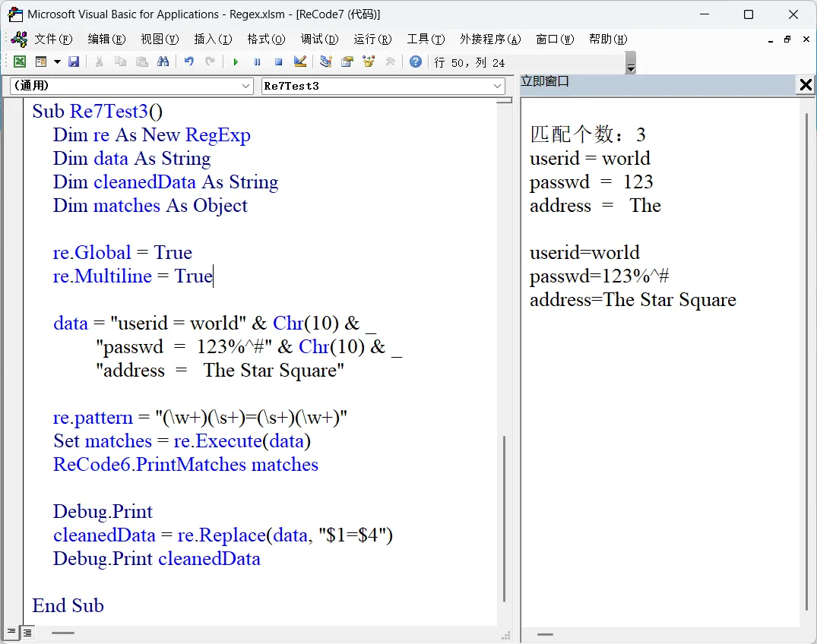Viewport: 817px width, 644px height.
Task: Click 'Debug.Print cleanedData' line
Action: pyautogui.click(x=157, y=558)
